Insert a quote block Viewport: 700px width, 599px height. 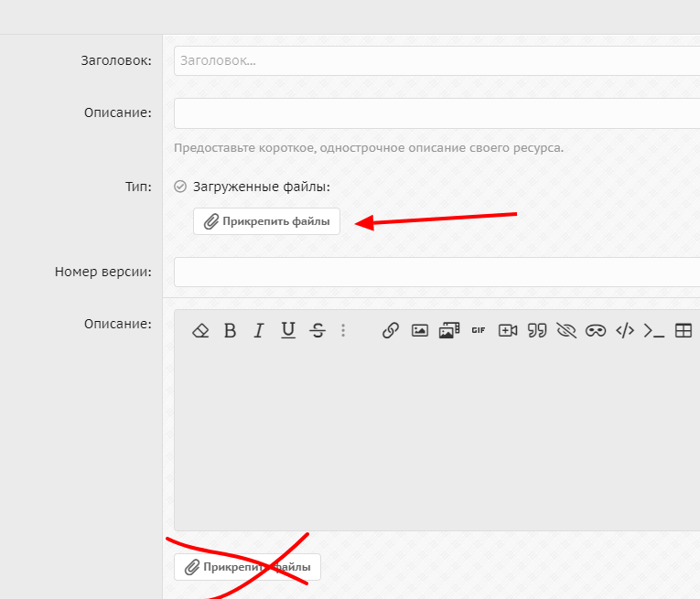537,330
